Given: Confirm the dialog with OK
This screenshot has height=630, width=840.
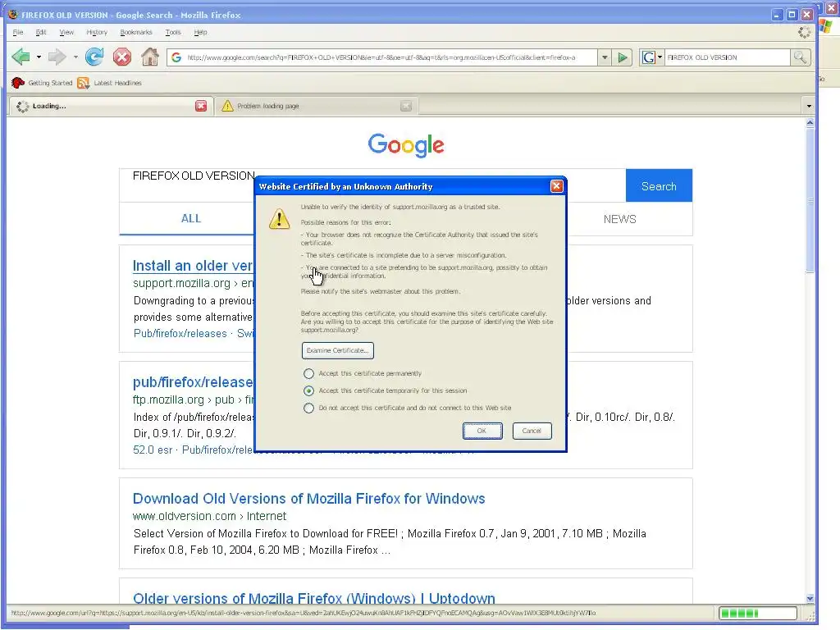Looking at the screenshot, I should (482, 431).
